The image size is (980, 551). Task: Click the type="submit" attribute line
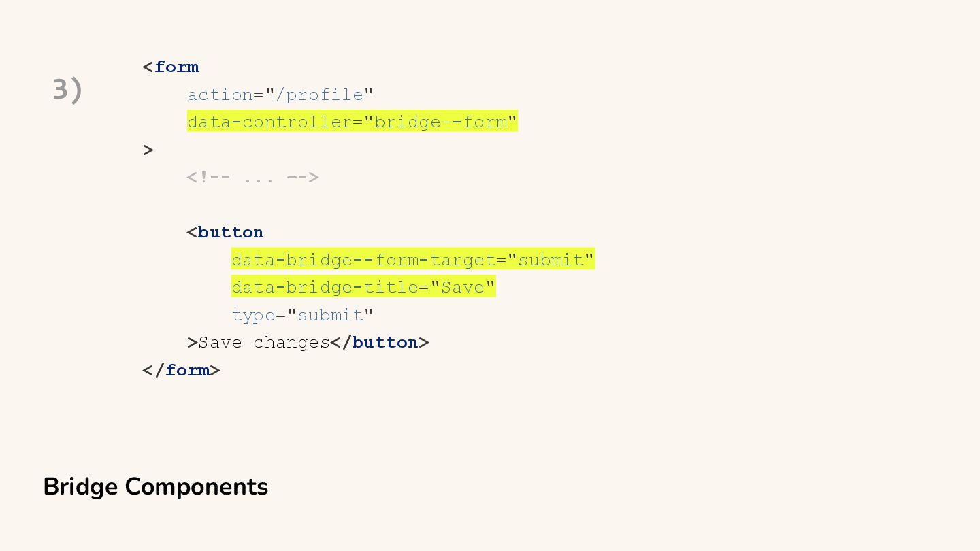tap(303, 315)
